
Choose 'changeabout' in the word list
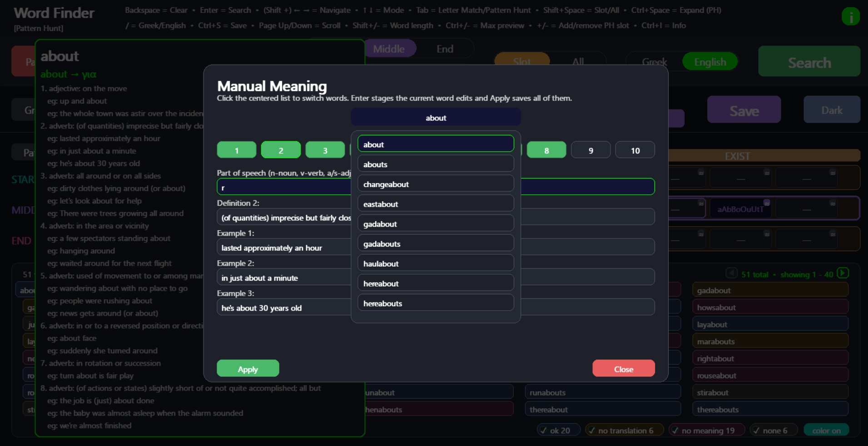coord(436,184)
